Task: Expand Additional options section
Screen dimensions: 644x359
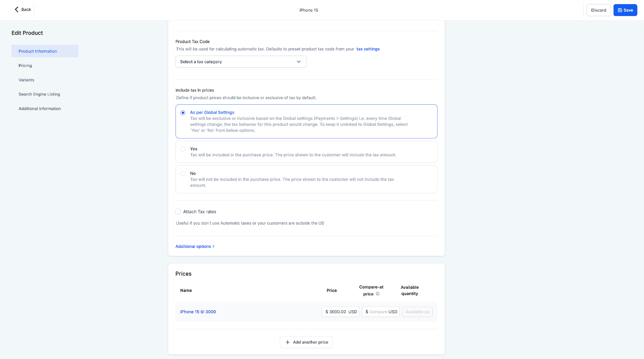Action: pos(193,247)
